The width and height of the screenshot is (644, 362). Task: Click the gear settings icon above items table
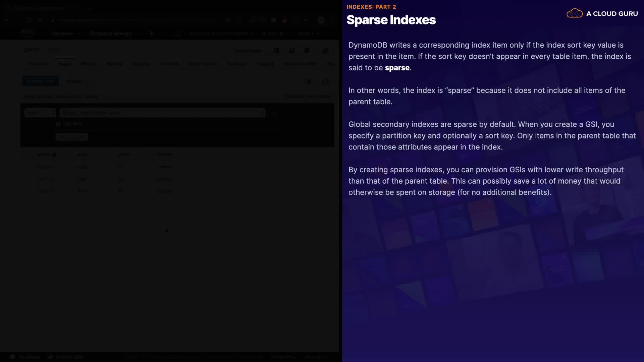309,81
